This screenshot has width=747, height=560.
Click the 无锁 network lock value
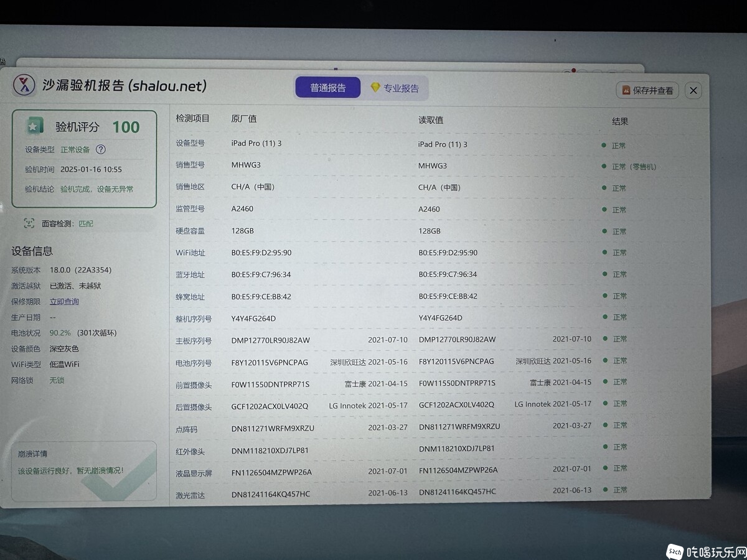(x=57, y=380)
